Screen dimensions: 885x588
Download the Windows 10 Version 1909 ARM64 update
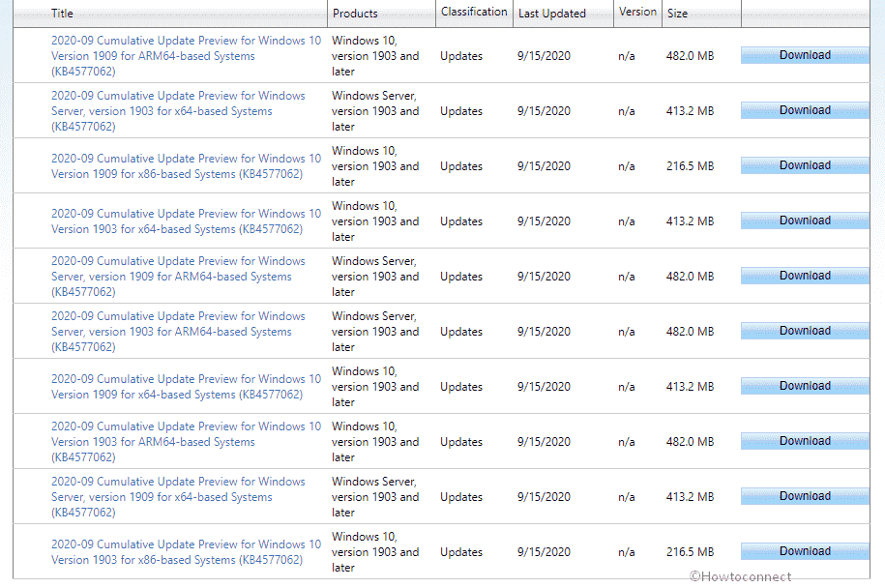coord(805,55)
